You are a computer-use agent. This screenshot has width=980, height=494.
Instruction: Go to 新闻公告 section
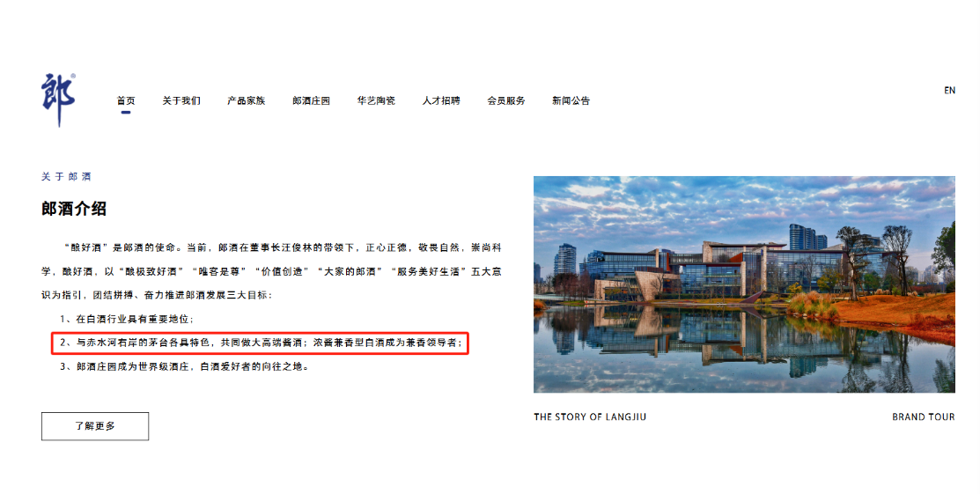tap(571, 100)
